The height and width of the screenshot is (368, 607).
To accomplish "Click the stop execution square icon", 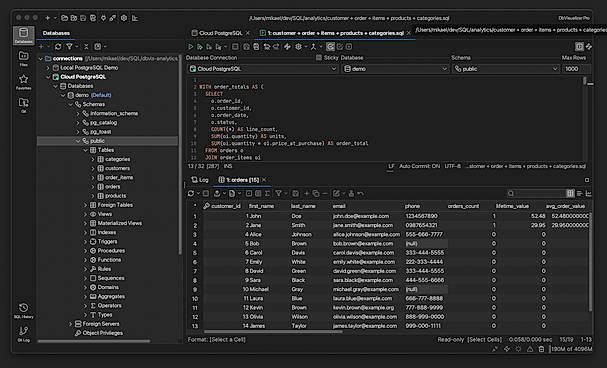I will tap(235, 46).
